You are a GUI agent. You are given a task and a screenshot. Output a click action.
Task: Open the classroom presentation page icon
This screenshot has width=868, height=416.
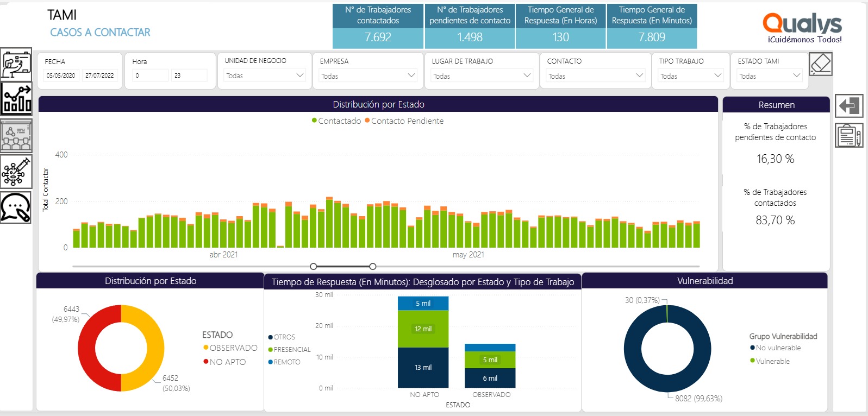tap(16, 135)
